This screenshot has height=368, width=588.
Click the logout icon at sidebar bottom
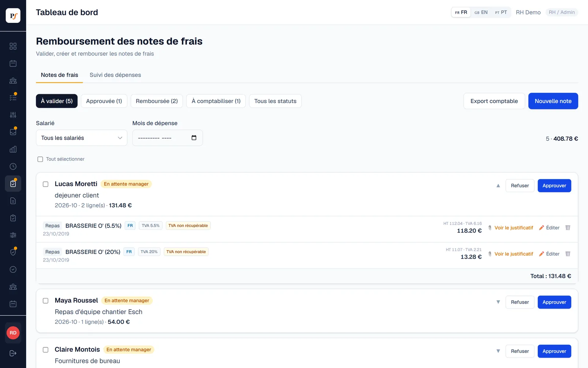click(13, 353)
